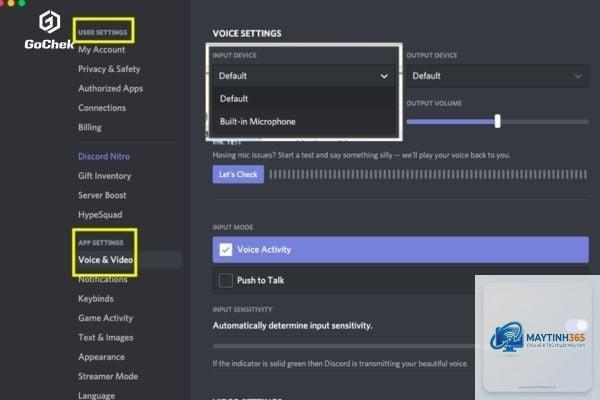600x400 pixels.
Task: Check the Voice Activity checkbox
Action: coord(226,250)
